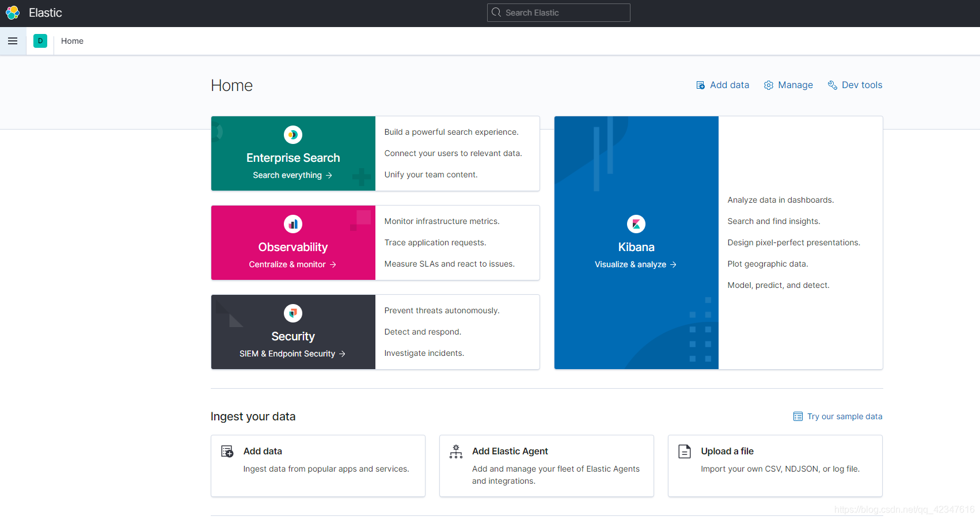Open the Kibana title
The width and height of the screenshot is (980, 520).
coord(636,247)
